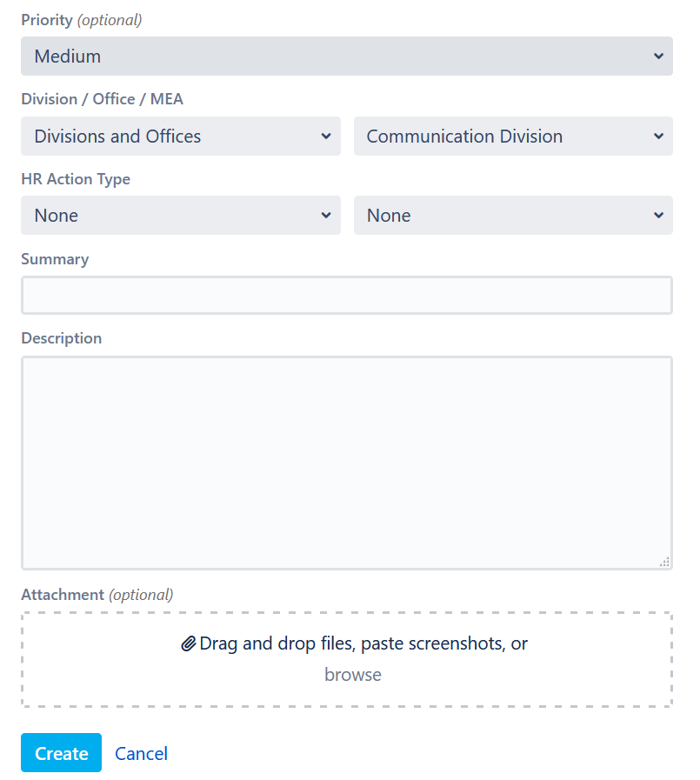Click the drag and drop attachment zone
The height and width of the screenshot is (780, 700).
(347, 660)
